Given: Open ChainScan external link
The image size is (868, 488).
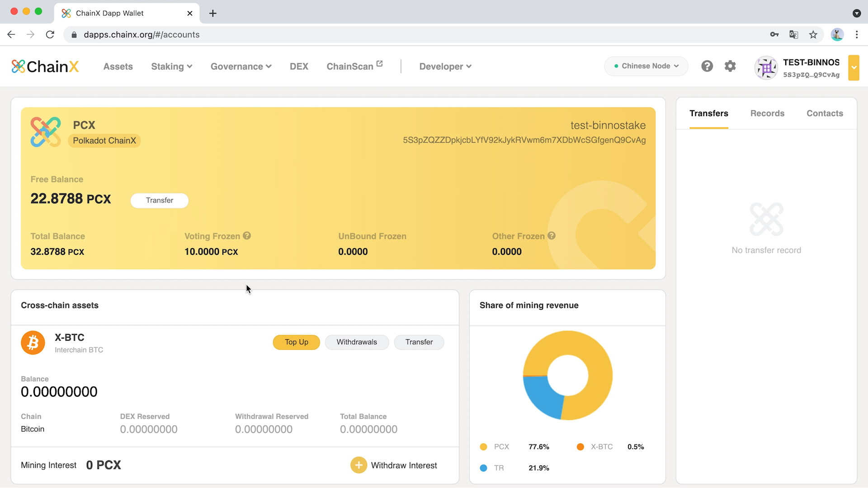Looking at the screenshot, I should (x=355, y=66).
